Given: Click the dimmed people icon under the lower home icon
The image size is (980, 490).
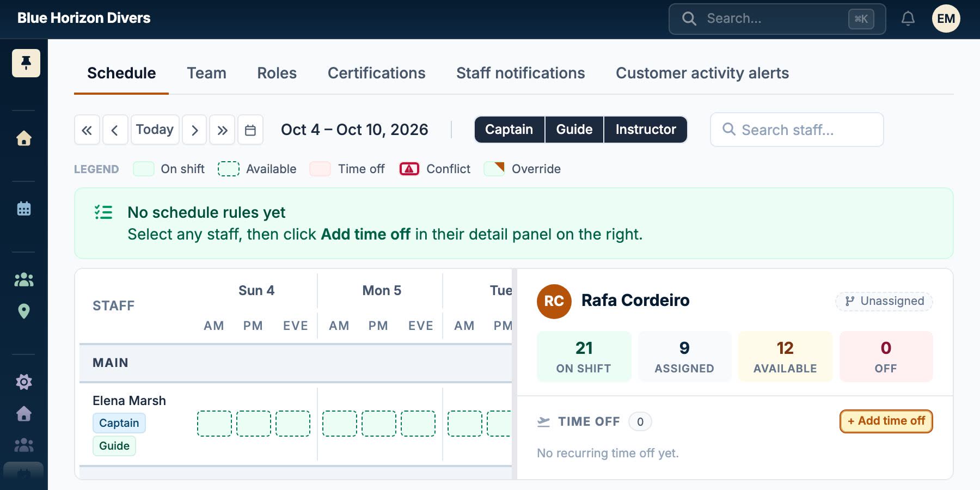Looking at the screenshot, I should pyautogui.click(x=24, y=445).
